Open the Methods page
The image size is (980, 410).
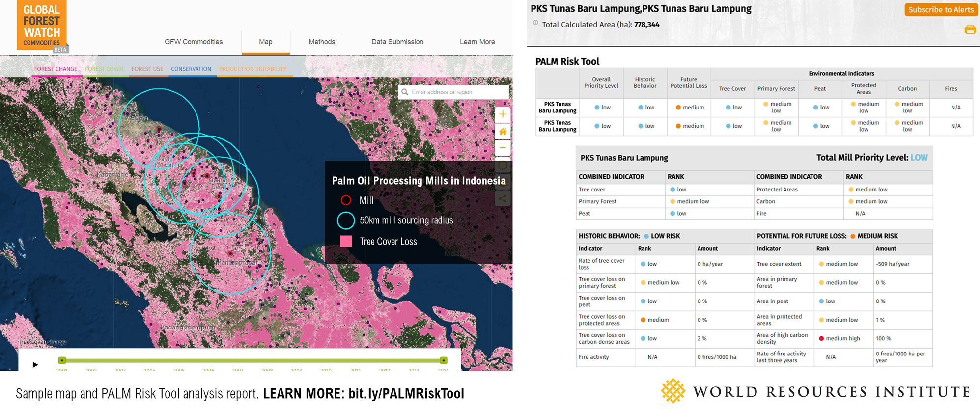(x=322, y=42)
